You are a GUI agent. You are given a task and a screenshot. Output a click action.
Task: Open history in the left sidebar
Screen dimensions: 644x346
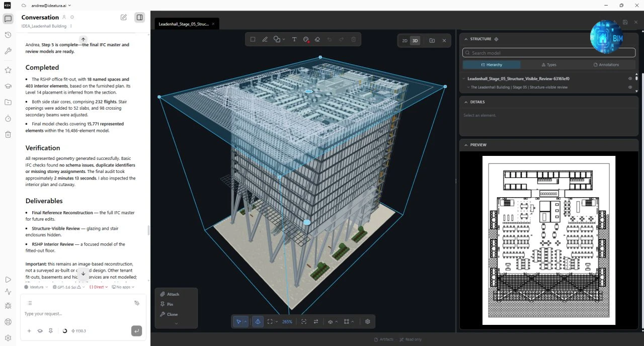click(x=8, y=35)
